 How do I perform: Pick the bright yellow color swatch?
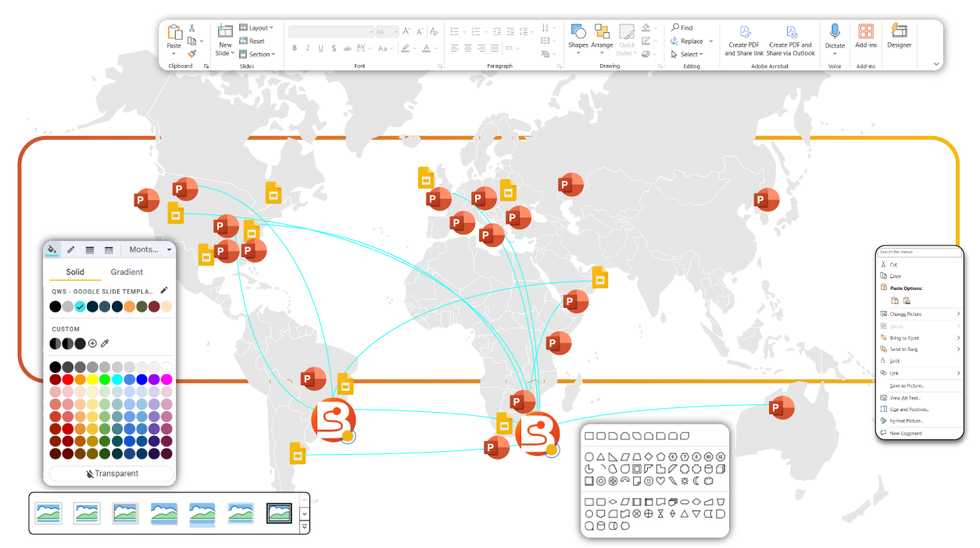(92, 379)
